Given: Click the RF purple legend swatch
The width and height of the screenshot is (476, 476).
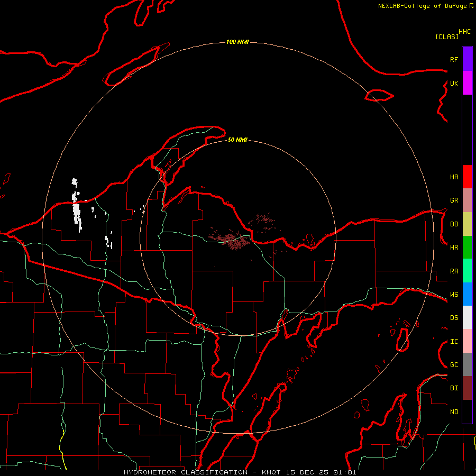Looking at the screenshot, I should [467, 59].
